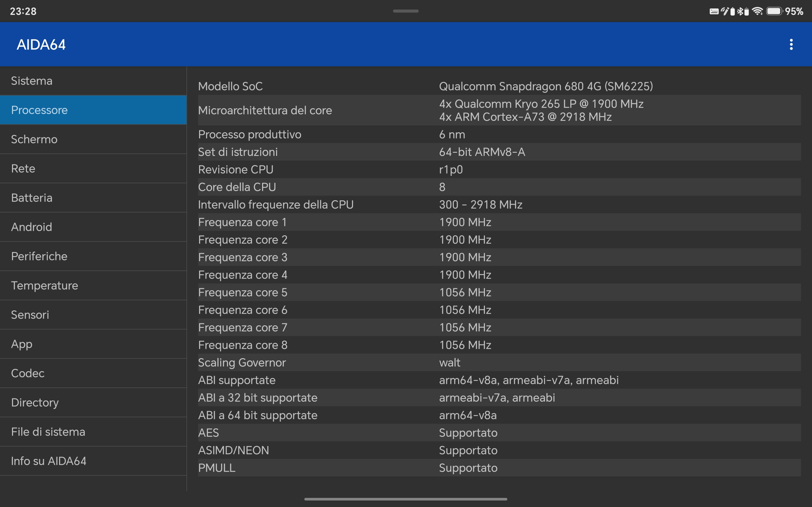The height and width of the screenshot is (507, 812).
Task: Tap the Kryo 265 LP value line
Action: click(541, 104)
